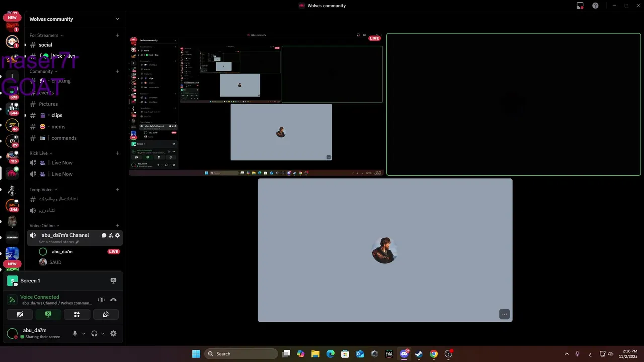The height and width of the screenshot is (362, 644).
Task: Create channel in Kick Live category
Action: (117, 153)
